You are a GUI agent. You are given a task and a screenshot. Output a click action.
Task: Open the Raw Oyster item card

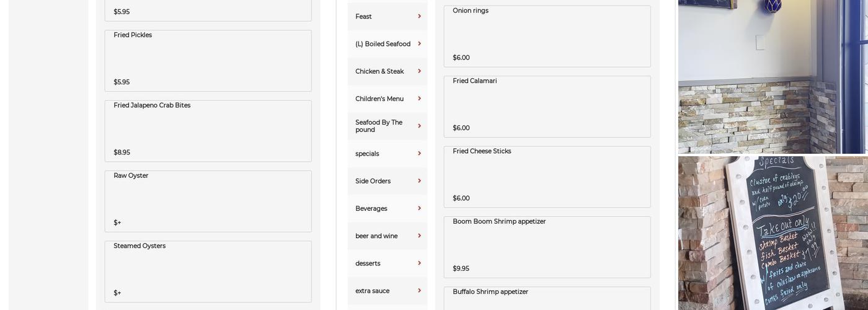208,201
